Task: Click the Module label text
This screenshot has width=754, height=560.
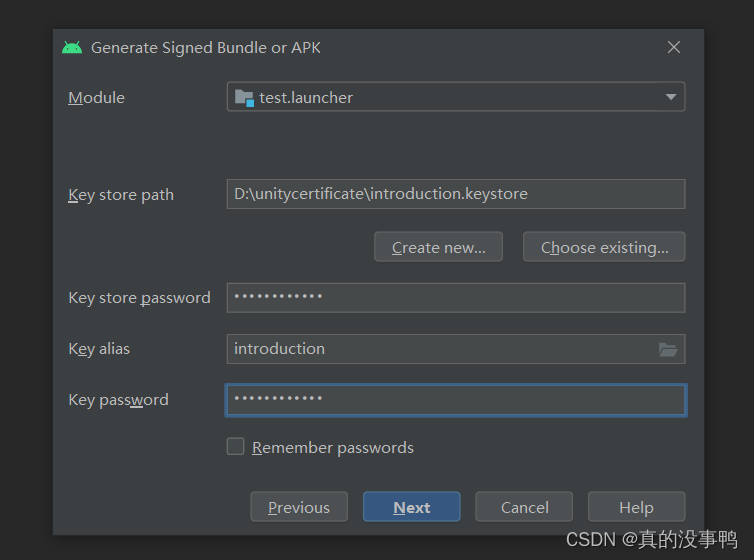Action: (97, 98)
